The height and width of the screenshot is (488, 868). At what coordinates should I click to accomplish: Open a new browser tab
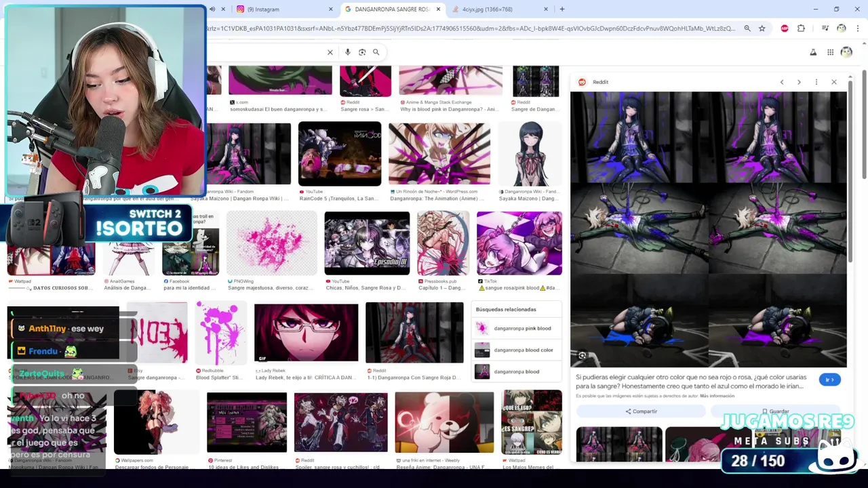[561, 9]
